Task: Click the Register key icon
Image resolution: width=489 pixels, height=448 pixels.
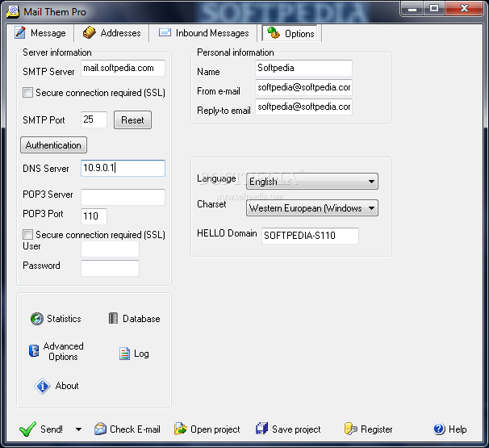Action: (x=350, y=429)
